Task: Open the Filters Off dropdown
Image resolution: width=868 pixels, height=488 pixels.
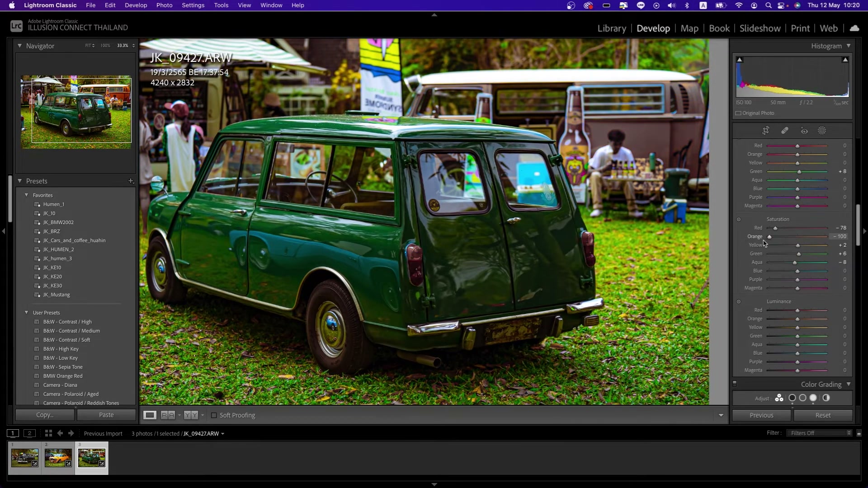Action: click(x=820, y=433)
